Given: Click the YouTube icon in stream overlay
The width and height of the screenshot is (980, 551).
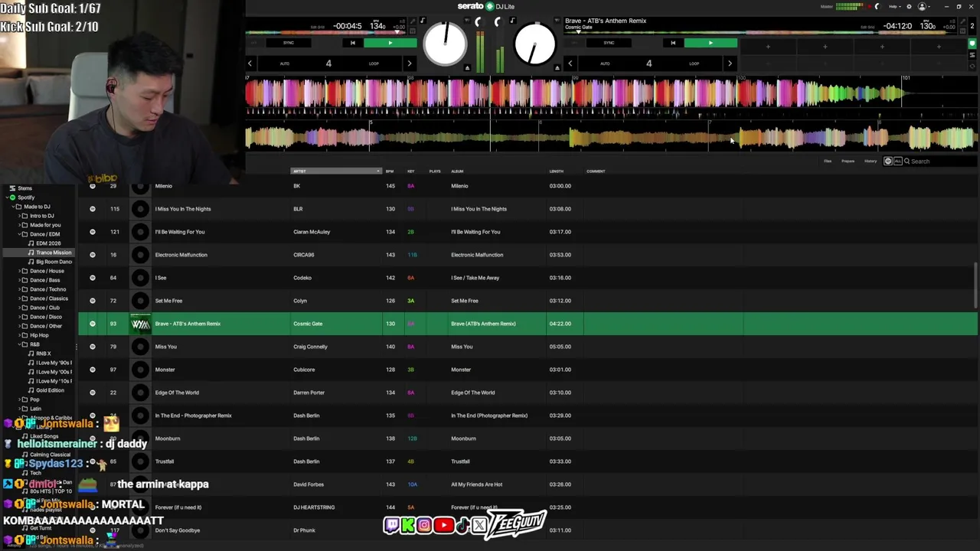Looking at the screenshot, I should point(443,525).
